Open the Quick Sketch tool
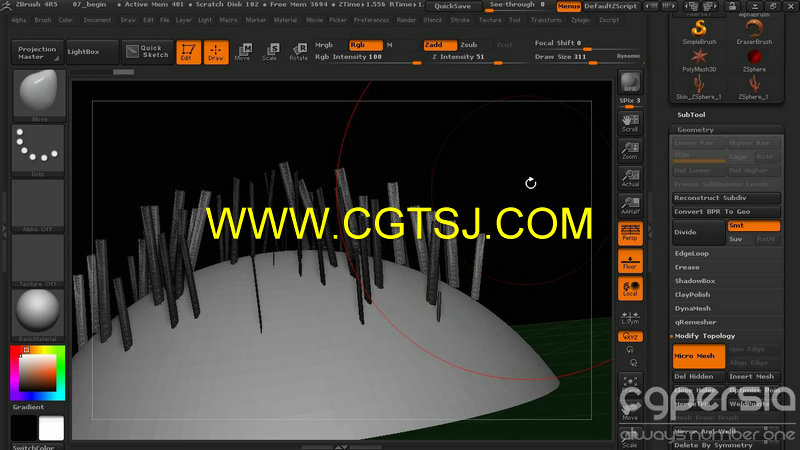This screenshot has width=800, height=450. pyautogui.click(x=147, y=52)
